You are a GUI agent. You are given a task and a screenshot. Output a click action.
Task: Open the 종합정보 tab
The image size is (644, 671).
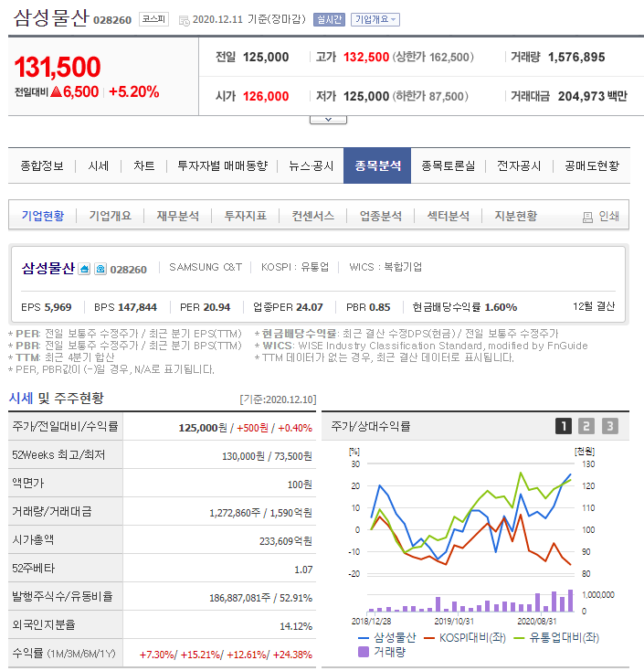pyautogui.click(x=42, y=166)
